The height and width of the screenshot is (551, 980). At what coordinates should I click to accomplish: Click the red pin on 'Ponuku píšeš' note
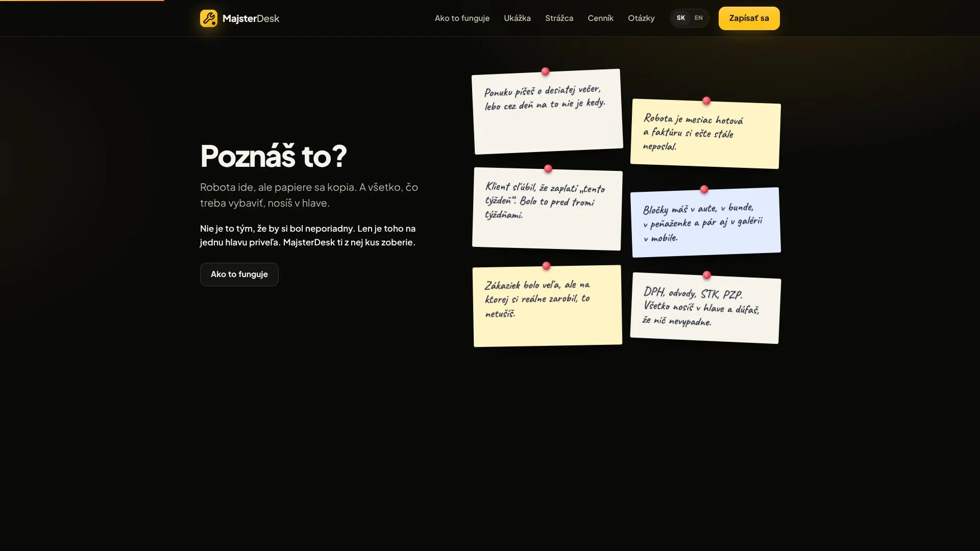point(545,71)
